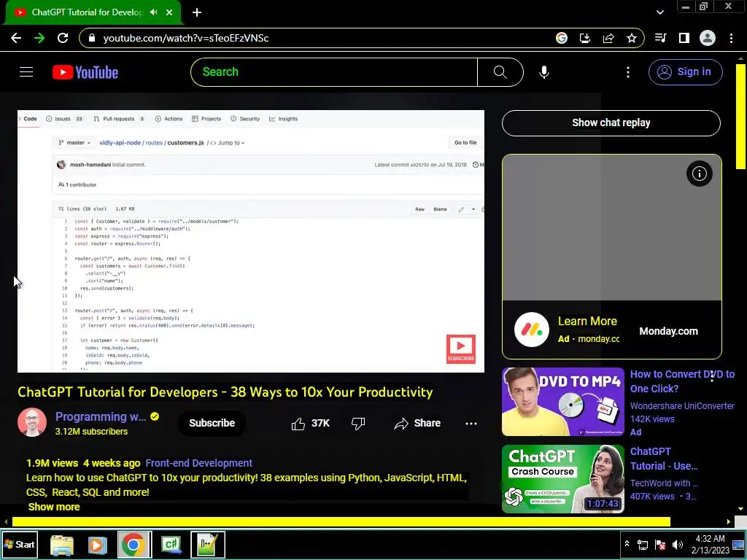
Task: Open Notepad++ from the taskbar
Action: coord(208,545)
